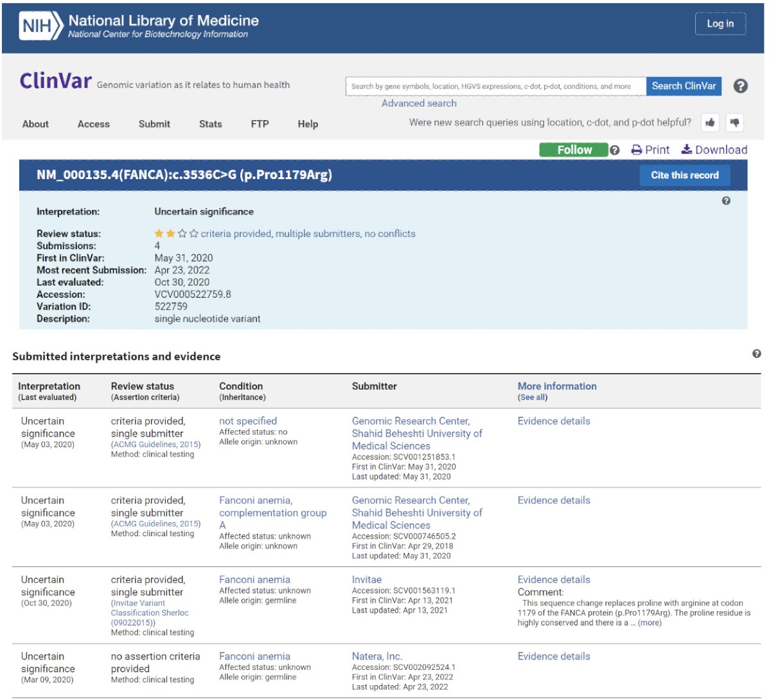Select accession text VCV000522759.8
771x700 pixels.
pos(193,294)
